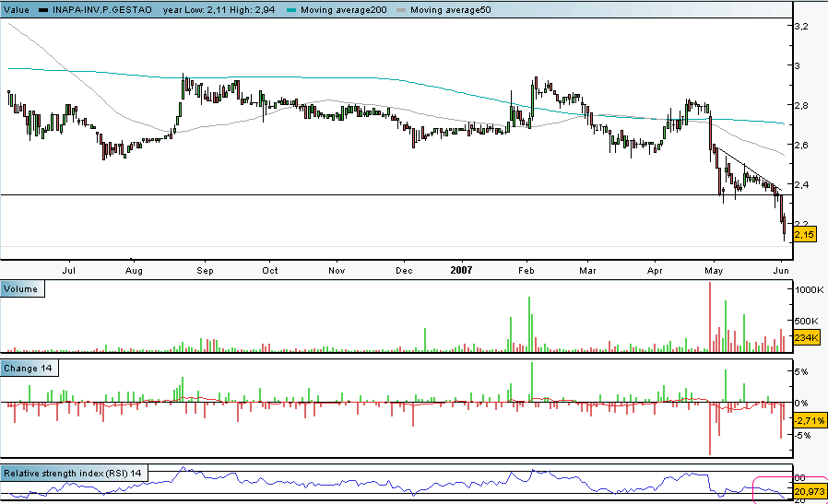Click the 2,15 last price tag
Image resolution: width=828 pixels, height=504 pixels.
804,234
